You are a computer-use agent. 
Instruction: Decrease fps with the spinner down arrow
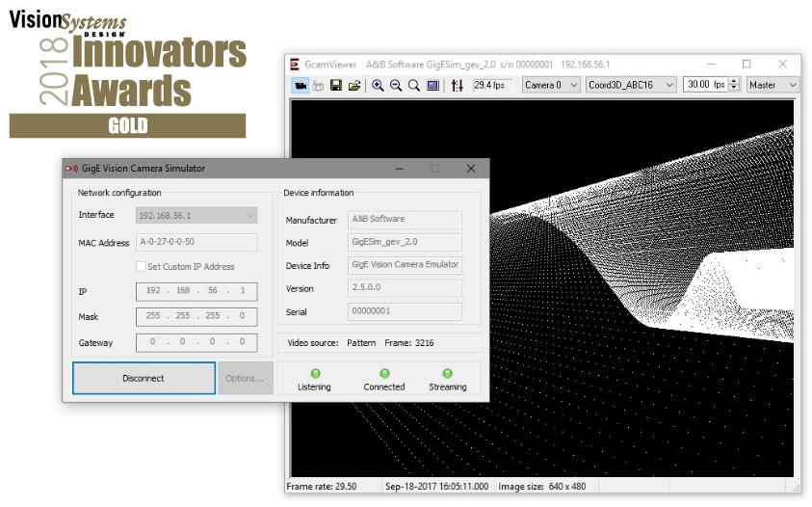click(x=734, y=88)
